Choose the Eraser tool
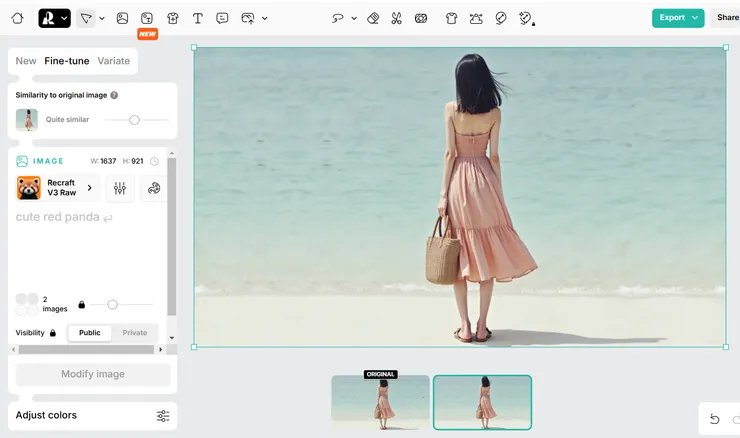740x438 pixels. [x=372, y=18]
